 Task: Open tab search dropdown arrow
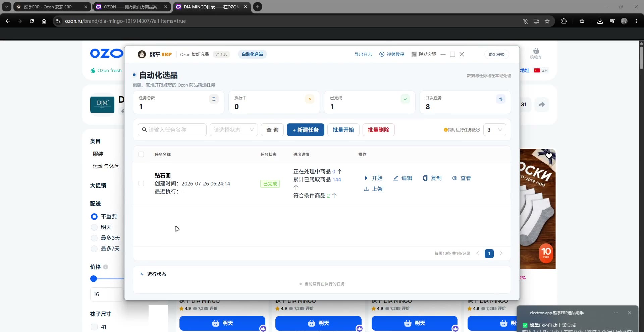[6, 7]
